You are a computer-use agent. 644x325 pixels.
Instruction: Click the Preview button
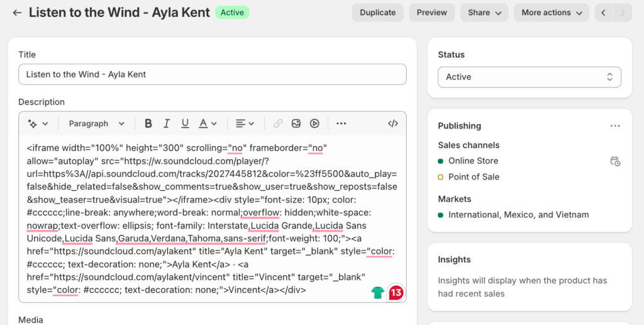(431, 13)
